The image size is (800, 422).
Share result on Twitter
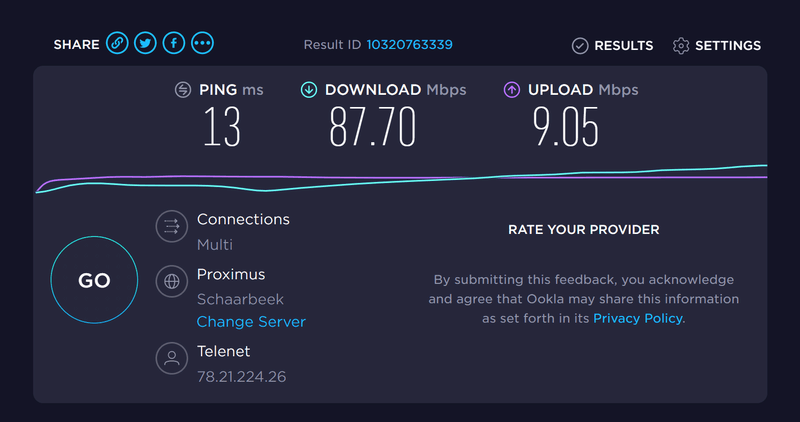coord(146,44)
